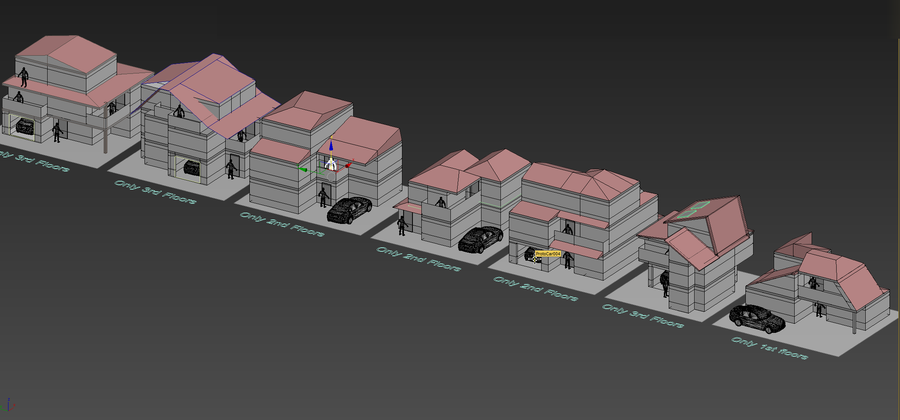Select the "Only 1st floors" text label
900x420 pixels.
[x=769, y=348]
